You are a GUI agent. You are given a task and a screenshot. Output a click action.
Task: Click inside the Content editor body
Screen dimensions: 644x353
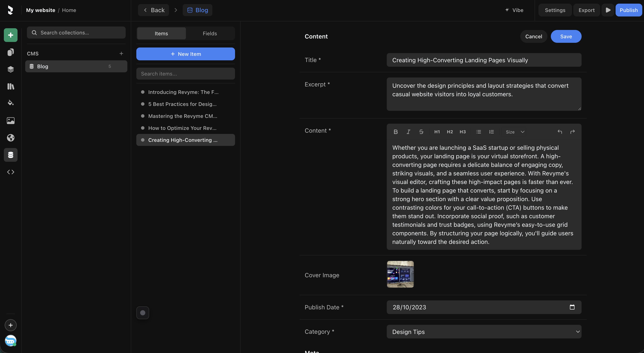click(x=484, y=194)
